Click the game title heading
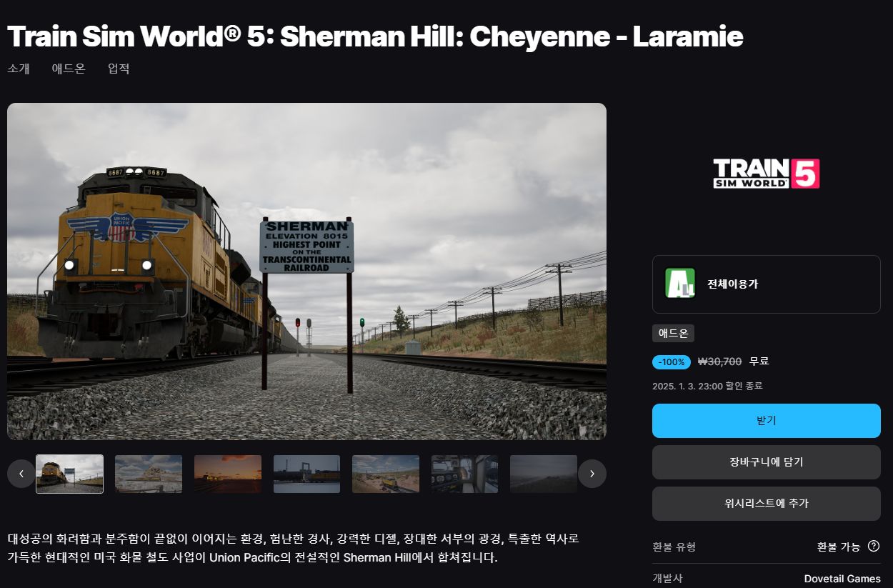Image resolution: width=893 pixels, height=588 pixels. pyautogui.click(x=375, y=36)
